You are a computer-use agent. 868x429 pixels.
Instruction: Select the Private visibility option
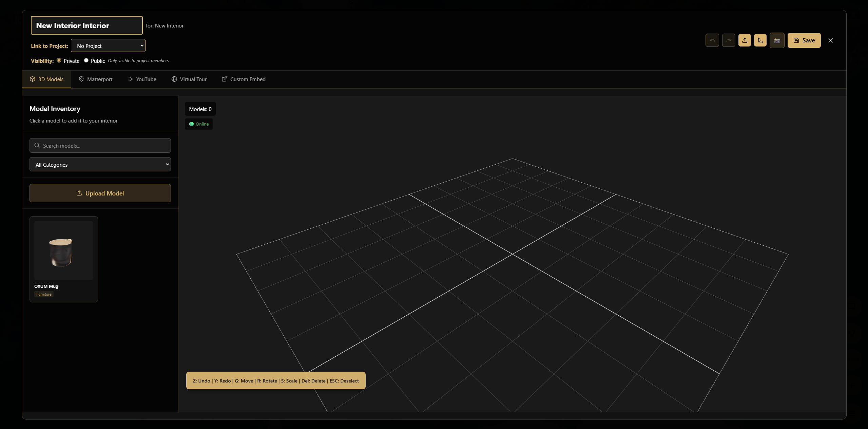(x=59, y=60)
